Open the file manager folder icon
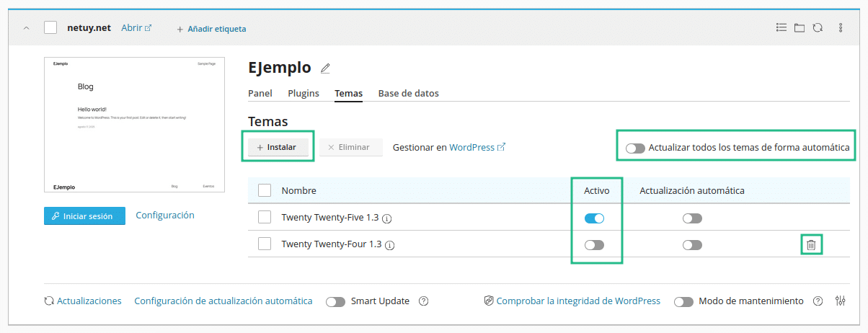 coord(799,28)
